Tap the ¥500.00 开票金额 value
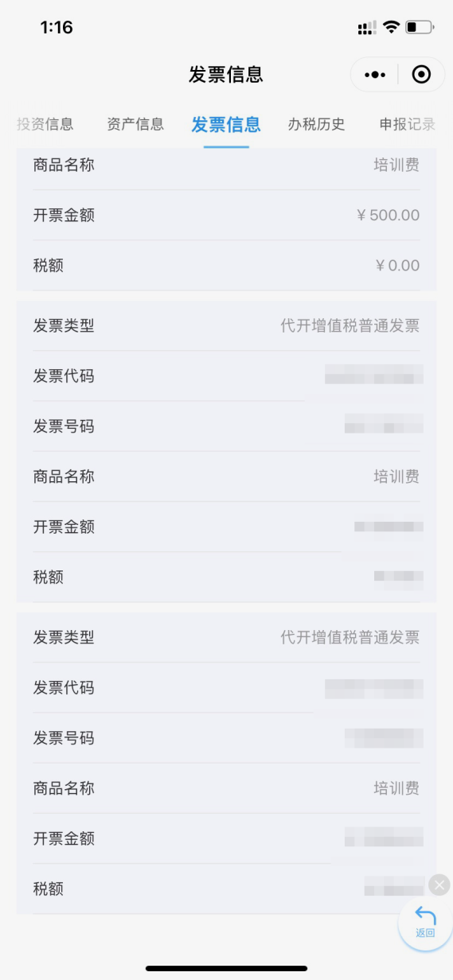 click(x=389, y=216)
